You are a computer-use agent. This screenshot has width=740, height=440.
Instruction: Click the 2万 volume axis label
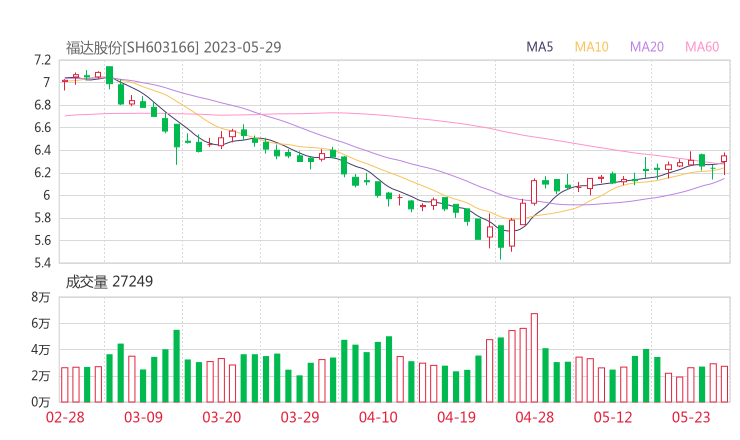(x=41, y=376)
